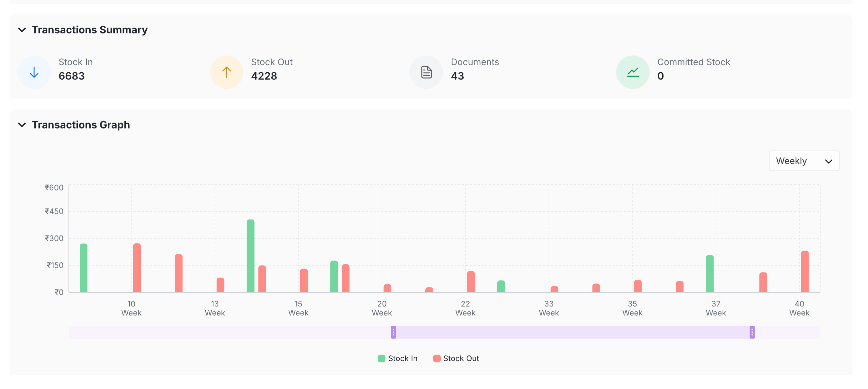
Task: Click the first green Stock In bar
Action: [x=84, y=268]
